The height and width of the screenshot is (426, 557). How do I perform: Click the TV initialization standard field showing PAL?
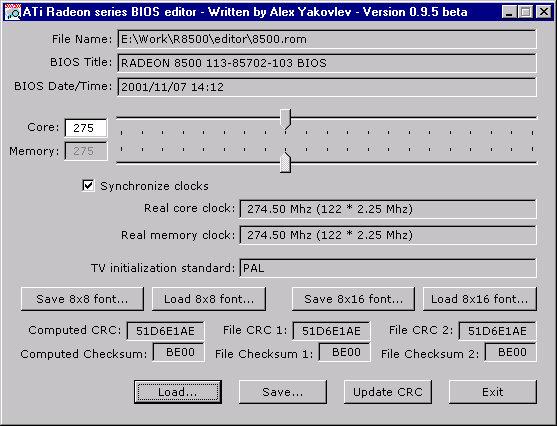click(388, 268)
